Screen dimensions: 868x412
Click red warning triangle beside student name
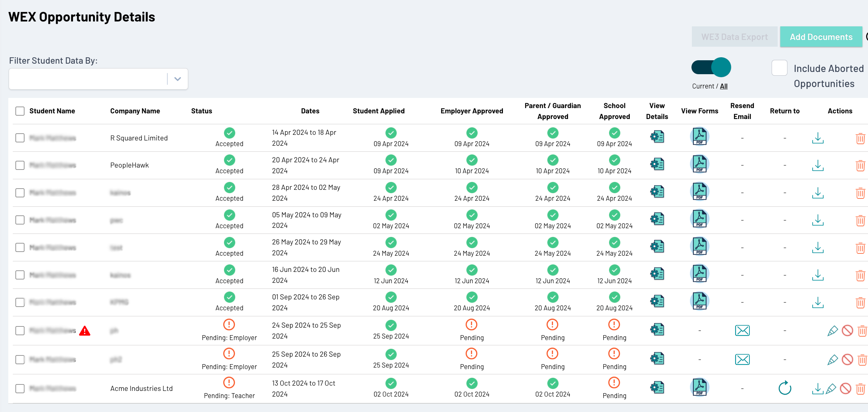point(85,331)
